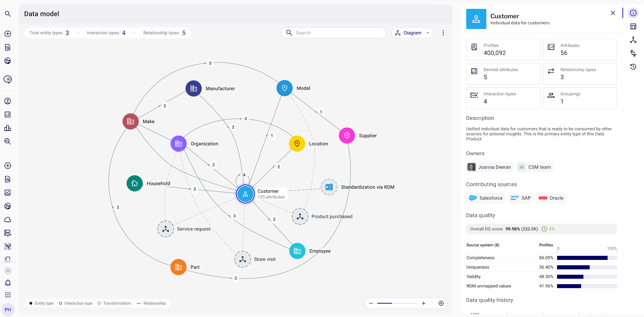This screenshot has height=317, width=644.
Task: Click the cloud icon in left sidebar
Action: (8, 219)
